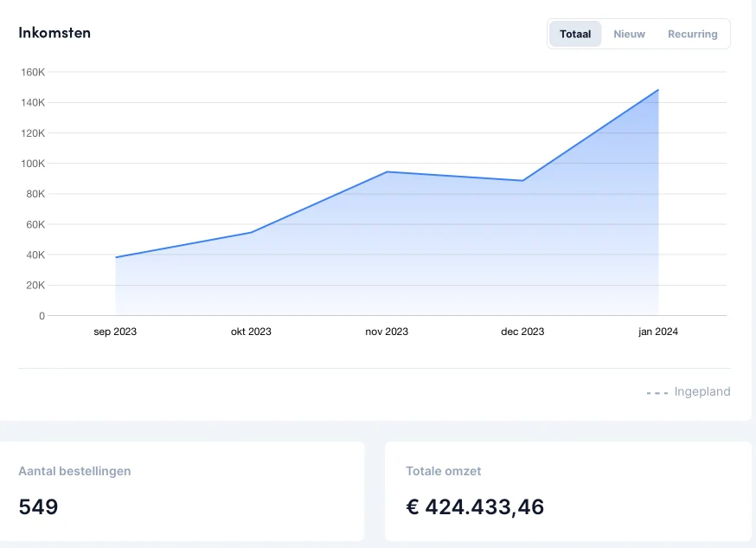Select the Totaal tab
The width and height of the screenshot is (756, 548).
point(575,34)
